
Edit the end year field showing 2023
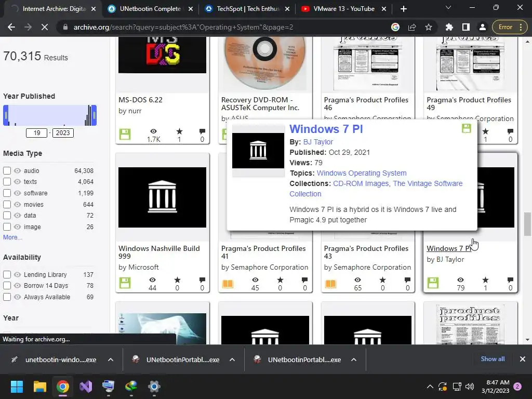[63, 133]
